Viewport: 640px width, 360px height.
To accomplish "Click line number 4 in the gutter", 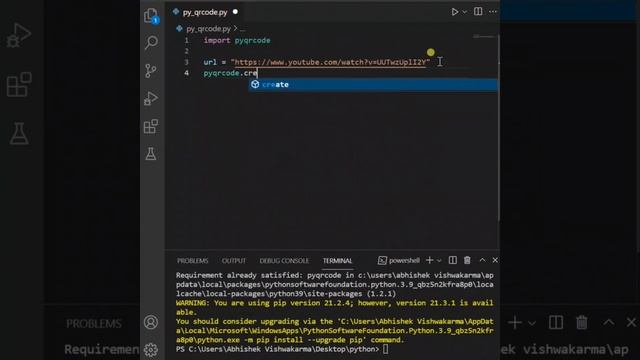I will pos(187,73).
